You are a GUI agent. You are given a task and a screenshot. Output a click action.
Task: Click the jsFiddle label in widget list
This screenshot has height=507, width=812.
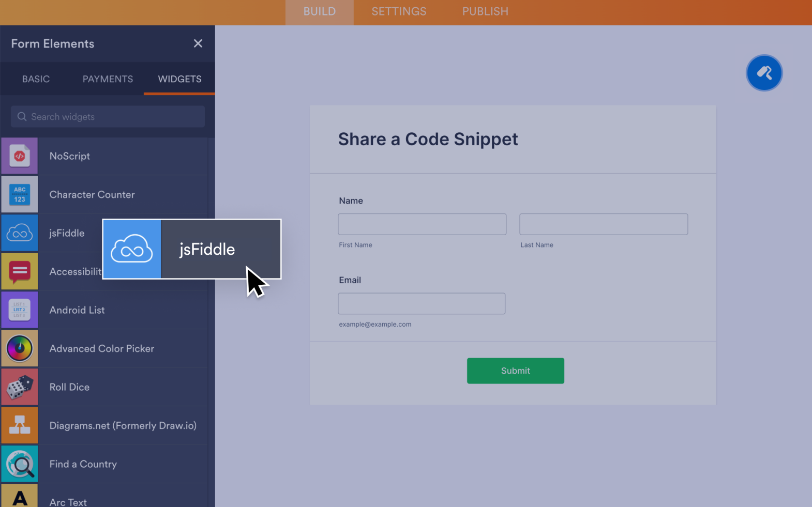pos(67,233)
